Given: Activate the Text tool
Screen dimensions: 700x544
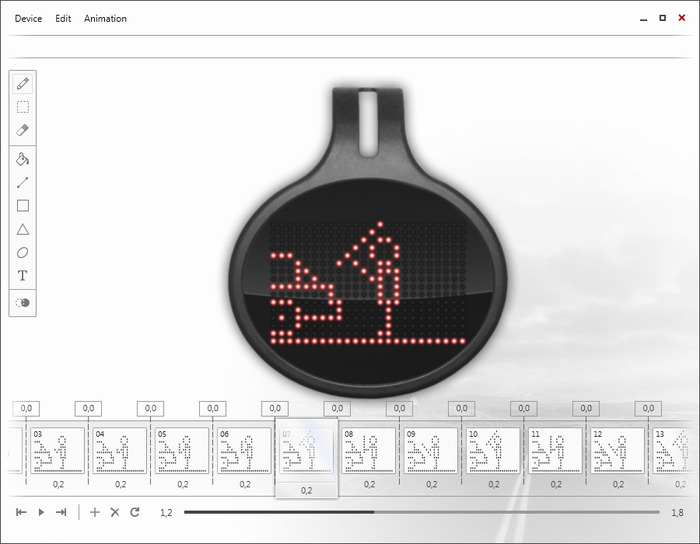Looking at the screenshot, I should pos(23,275).
